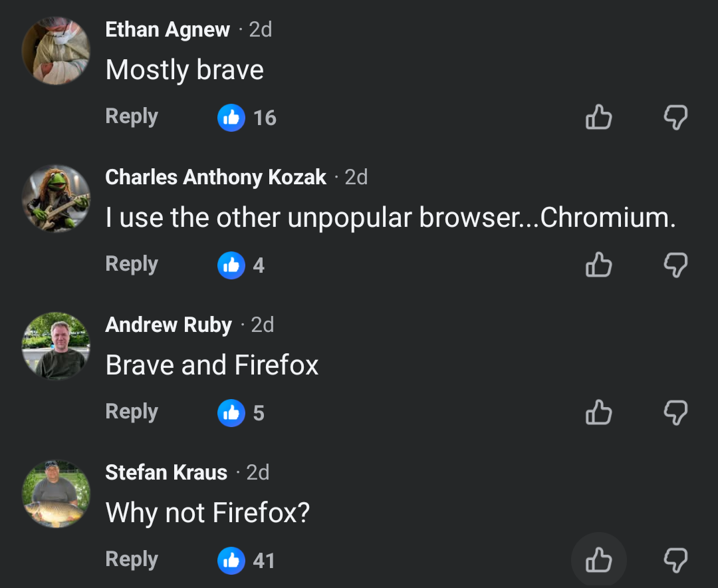718x588 pixels.
Task: View the 41 reactions on Stefan's comment
Action: pyautogui.click(x=247, y=560)
